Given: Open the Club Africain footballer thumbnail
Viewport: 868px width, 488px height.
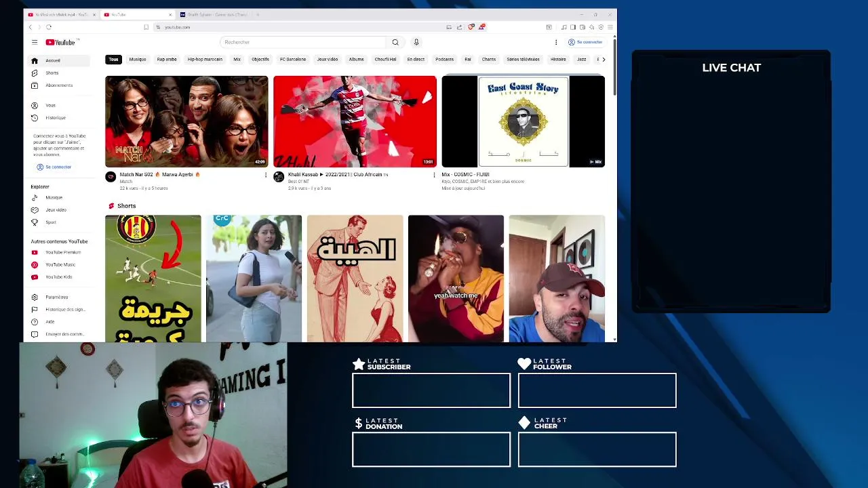Looking at the screenshot, I should [x=355, y=121].
